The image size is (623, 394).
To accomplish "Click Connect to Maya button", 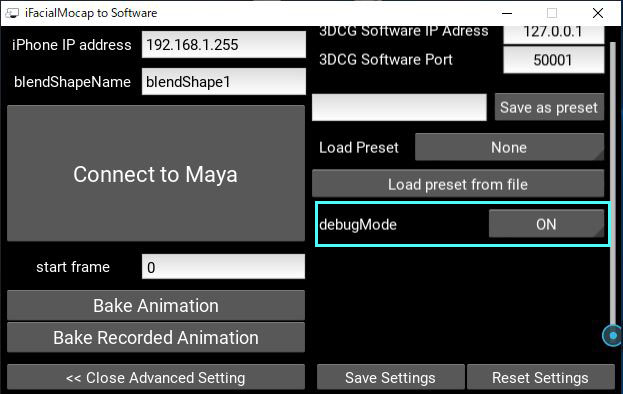I will click(x=156, y=174).
